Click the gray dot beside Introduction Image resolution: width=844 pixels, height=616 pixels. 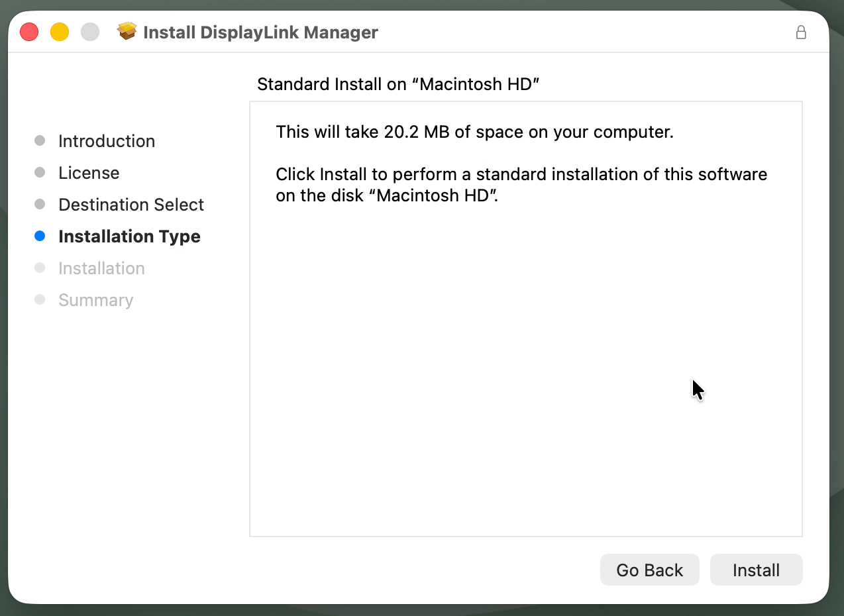click(40, 140)
